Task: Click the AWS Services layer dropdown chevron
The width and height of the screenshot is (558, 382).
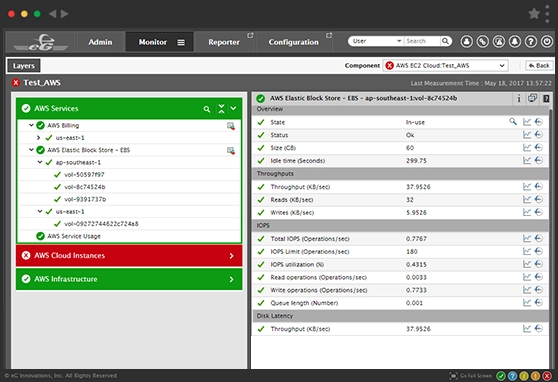Action: click(x=233, y=108)
